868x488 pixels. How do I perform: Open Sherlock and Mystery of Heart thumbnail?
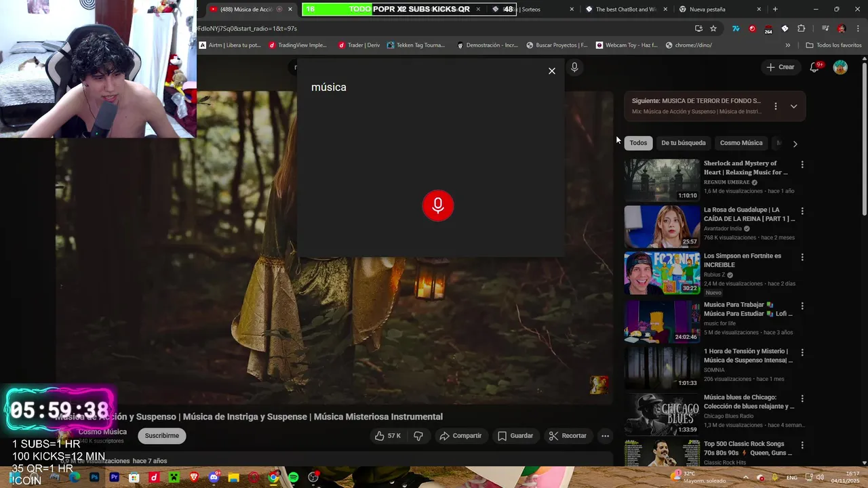[x=662, y=180]
